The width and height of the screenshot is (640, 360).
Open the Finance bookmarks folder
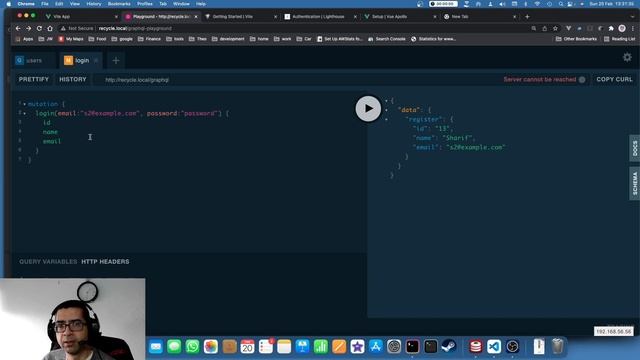pos(149,39)
